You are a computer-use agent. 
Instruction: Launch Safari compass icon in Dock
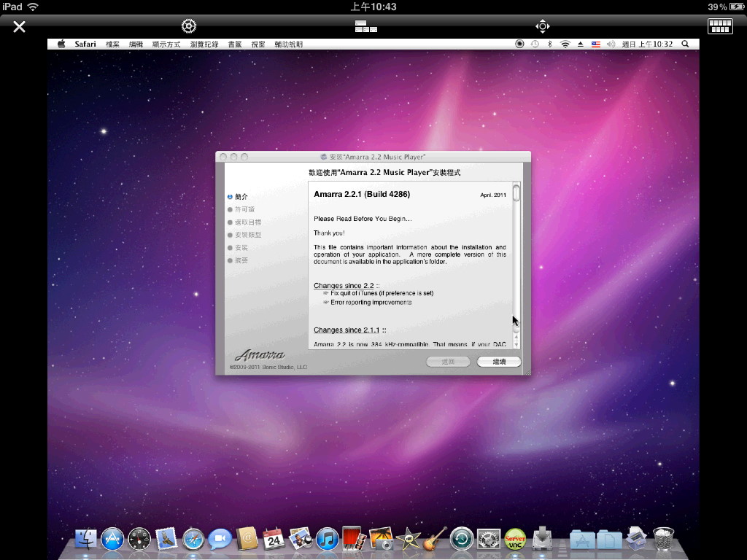[193, 540]
